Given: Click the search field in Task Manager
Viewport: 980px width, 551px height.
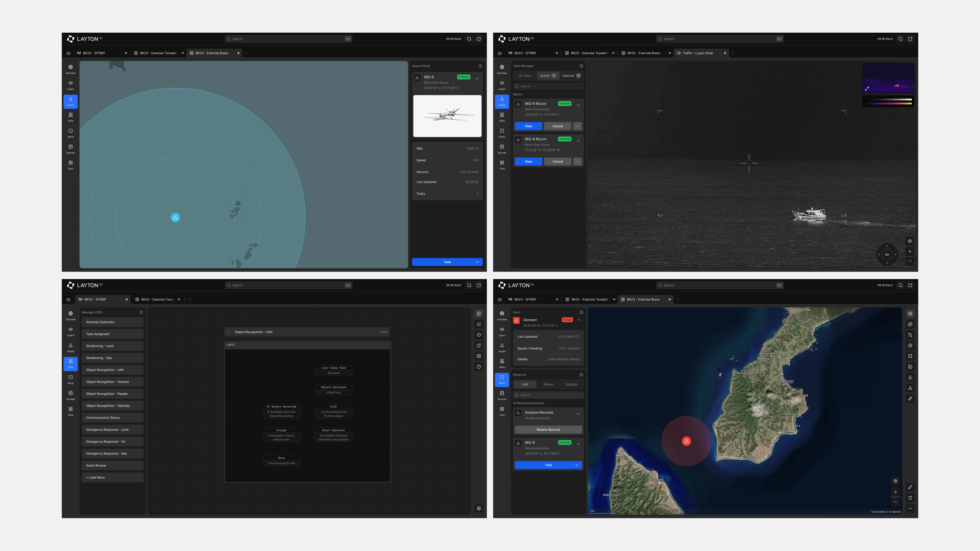Looking at the screenshot, I should 548,86.
